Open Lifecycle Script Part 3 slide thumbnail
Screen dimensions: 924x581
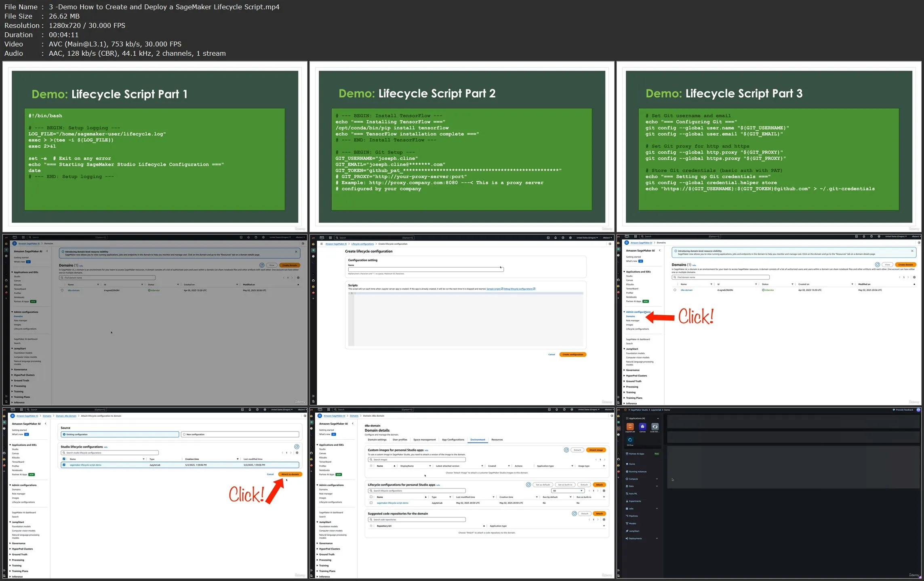pos(769,147)
